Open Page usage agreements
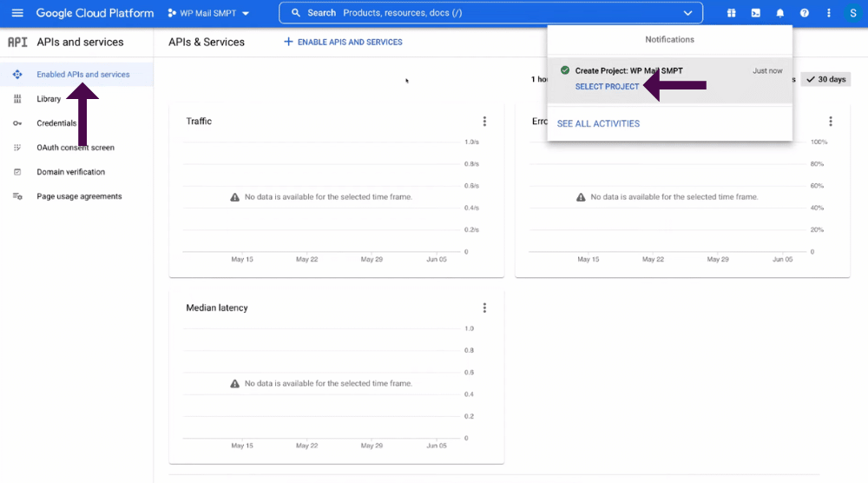The height and width of the screenshot is (483, 868). [x=79, y=196]
